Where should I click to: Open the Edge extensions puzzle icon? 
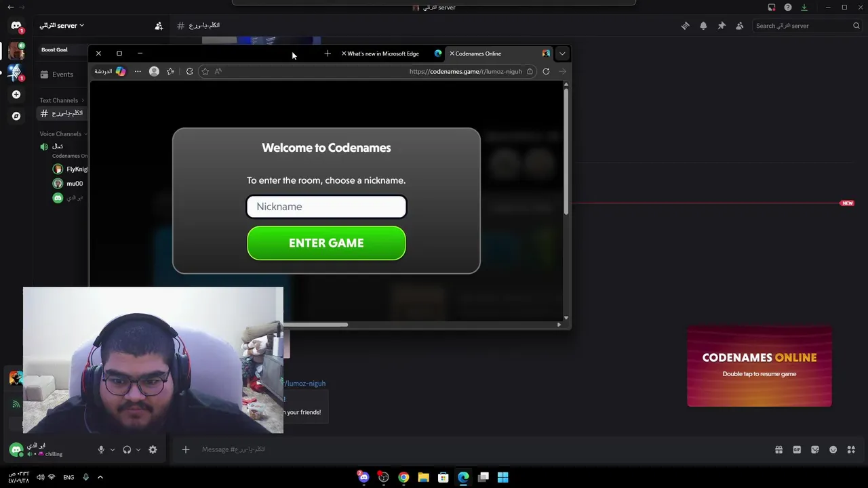click(189, 71)
